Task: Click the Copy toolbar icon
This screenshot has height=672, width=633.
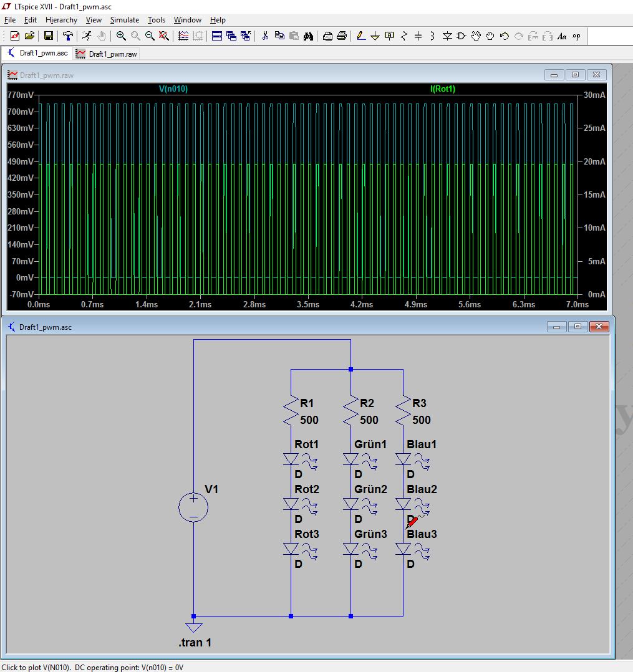Action: click(x=279, y=36)
